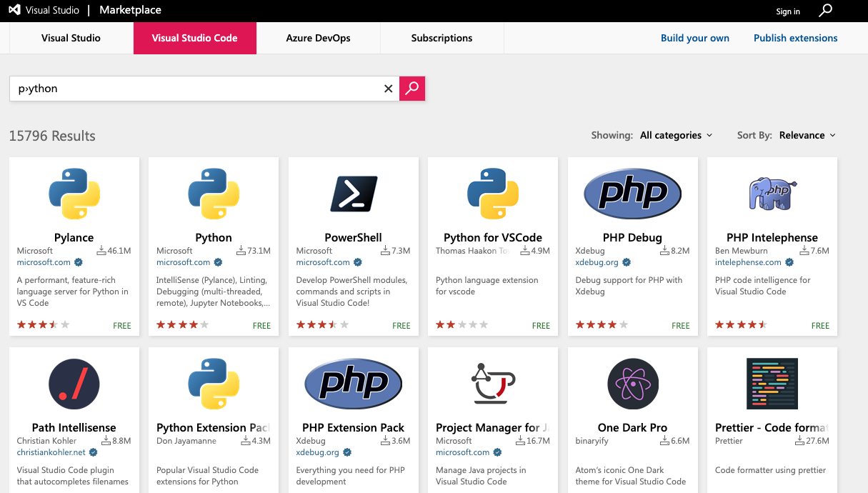Clear the search text with X icon
The height and width of the screenshot is (493, 868).
click(389, 89)
